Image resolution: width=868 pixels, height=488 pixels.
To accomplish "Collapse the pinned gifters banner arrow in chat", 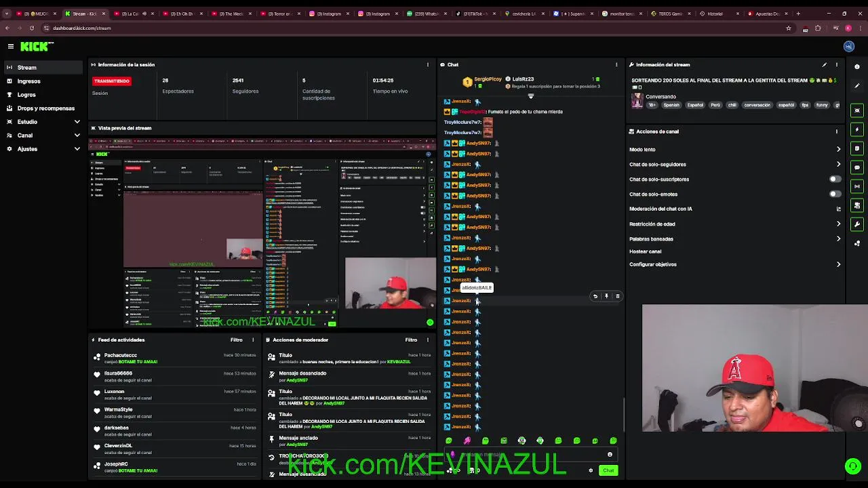I will coord(531,96).
